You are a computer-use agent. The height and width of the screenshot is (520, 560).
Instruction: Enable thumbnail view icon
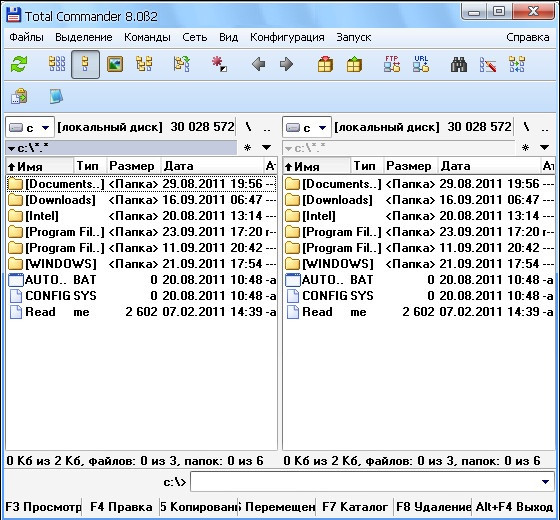coord(115,64)
